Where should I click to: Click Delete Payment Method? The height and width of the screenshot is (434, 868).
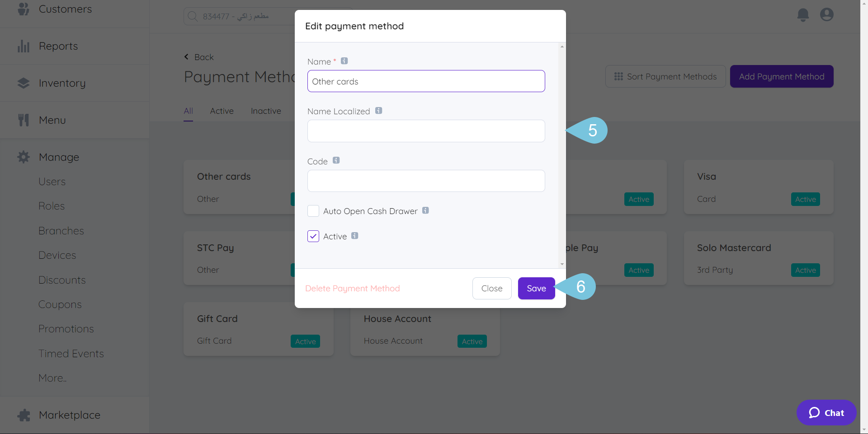(x=353, y=288)
